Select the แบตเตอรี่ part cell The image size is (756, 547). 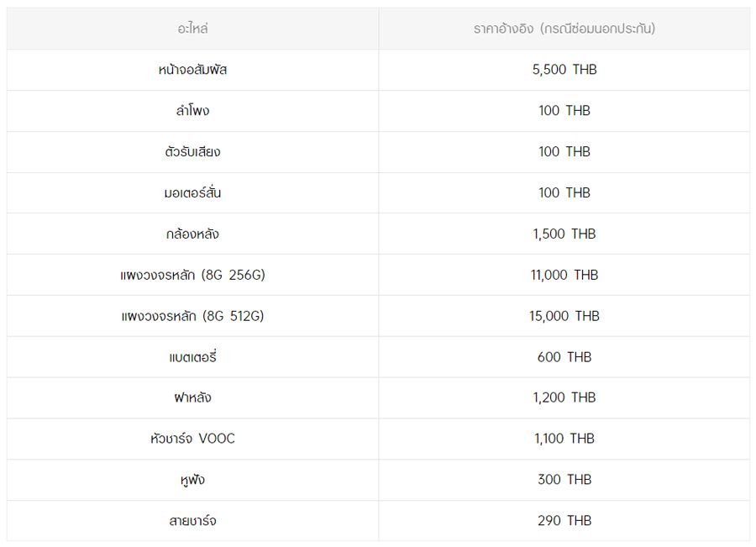tap(192, 357)
